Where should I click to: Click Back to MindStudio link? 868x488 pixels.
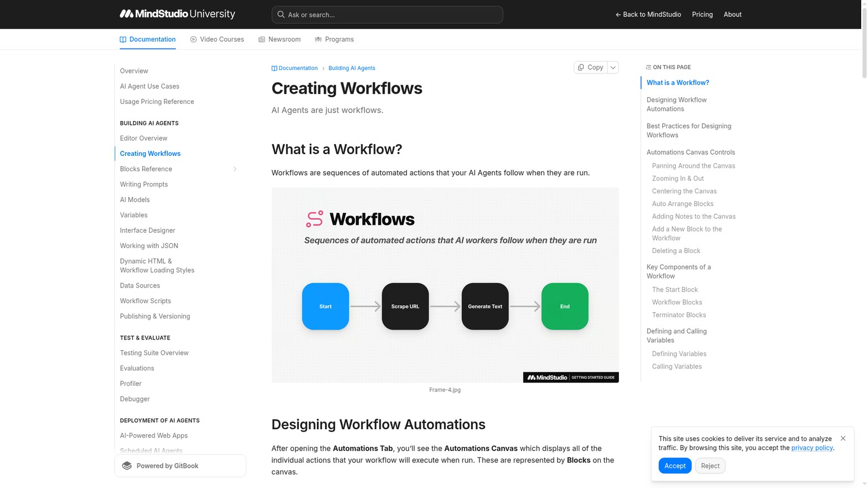coord(648,15)
